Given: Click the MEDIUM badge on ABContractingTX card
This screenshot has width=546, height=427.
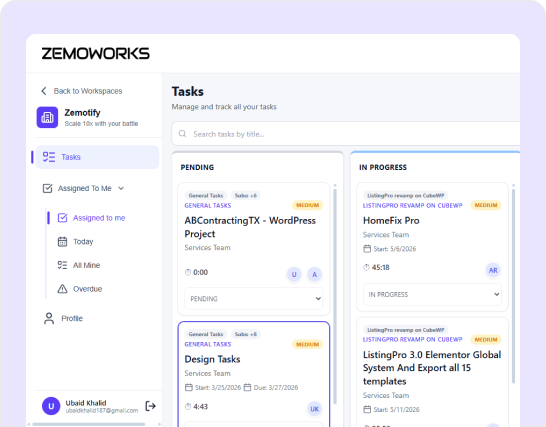Looking at the screenshot, I should (307, 205).
